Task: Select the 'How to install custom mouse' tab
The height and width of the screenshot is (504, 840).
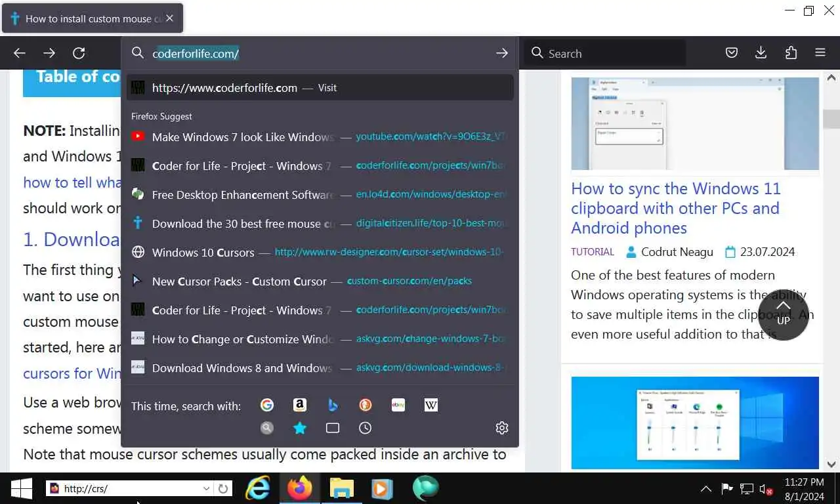Action: click(x=93, y=18)
